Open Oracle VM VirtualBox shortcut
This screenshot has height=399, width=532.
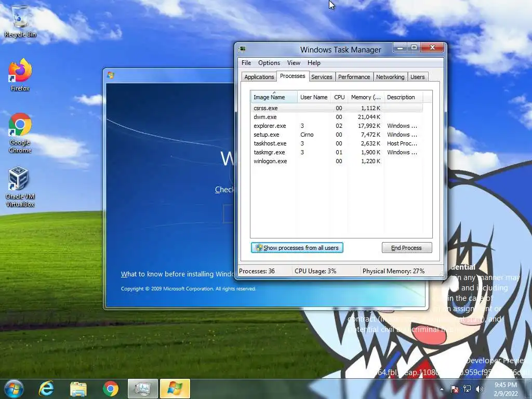tap(20, 187)
